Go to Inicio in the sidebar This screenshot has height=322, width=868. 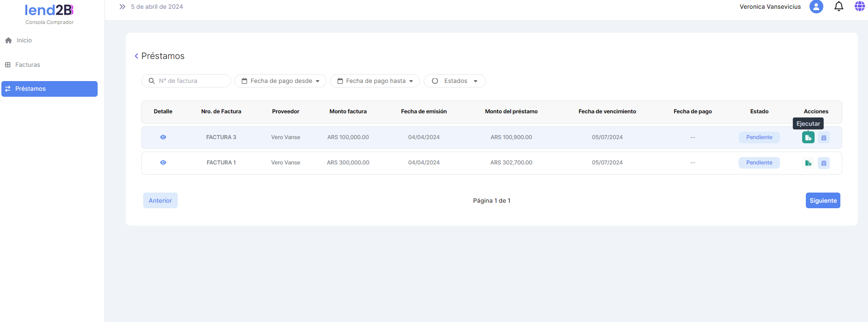(x=24, y=41)
